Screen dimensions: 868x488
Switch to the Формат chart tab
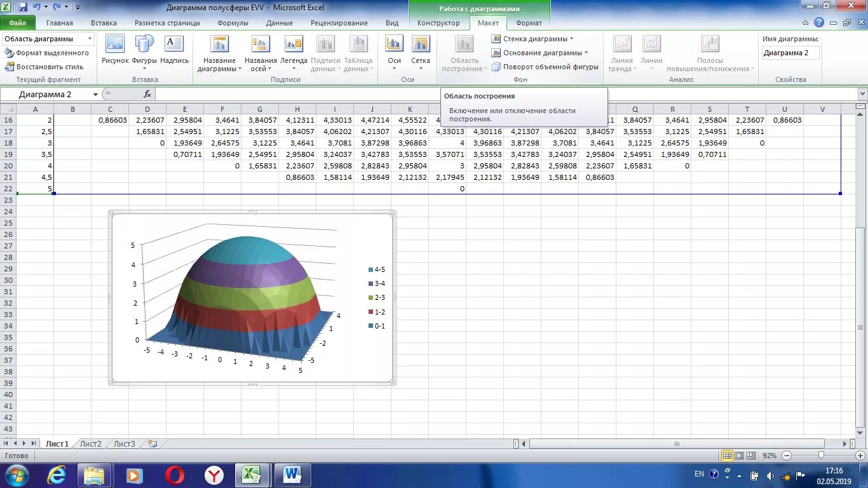click(529, 23)
